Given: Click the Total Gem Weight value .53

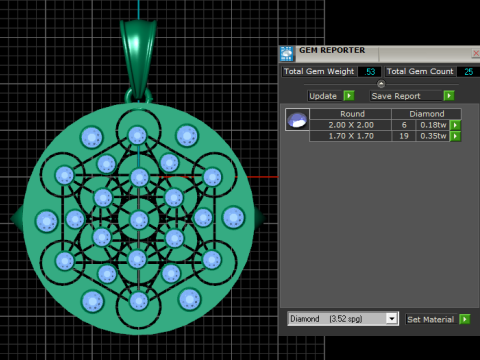Looking at the screenshot, I should 370,72.
